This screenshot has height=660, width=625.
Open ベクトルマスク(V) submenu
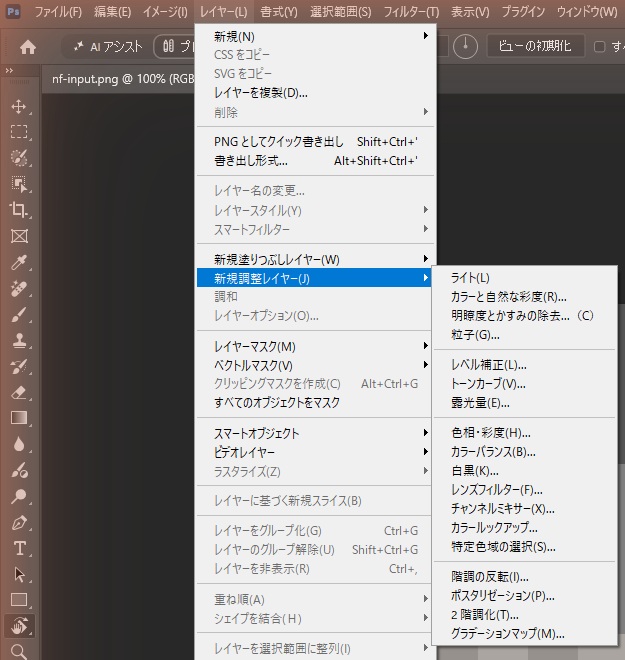[314, 365]
